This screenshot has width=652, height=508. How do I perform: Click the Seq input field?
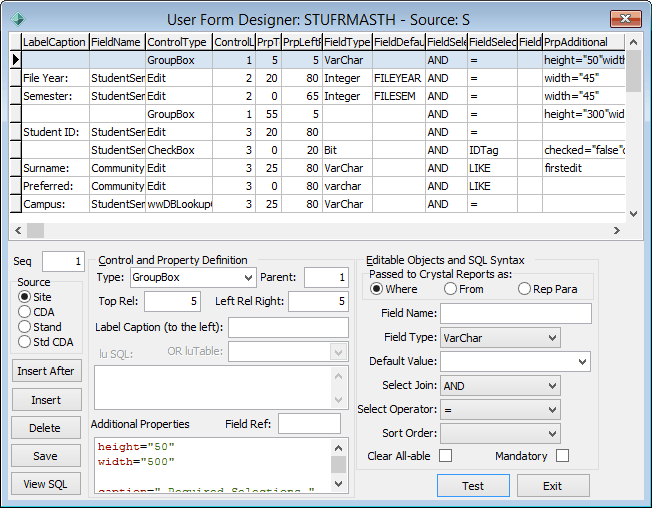tap(64, 261)
